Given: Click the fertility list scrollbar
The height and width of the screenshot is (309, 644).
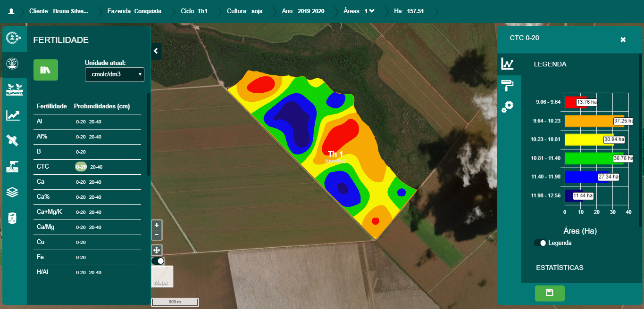Looking at the screenshot, I should point(149,134).
